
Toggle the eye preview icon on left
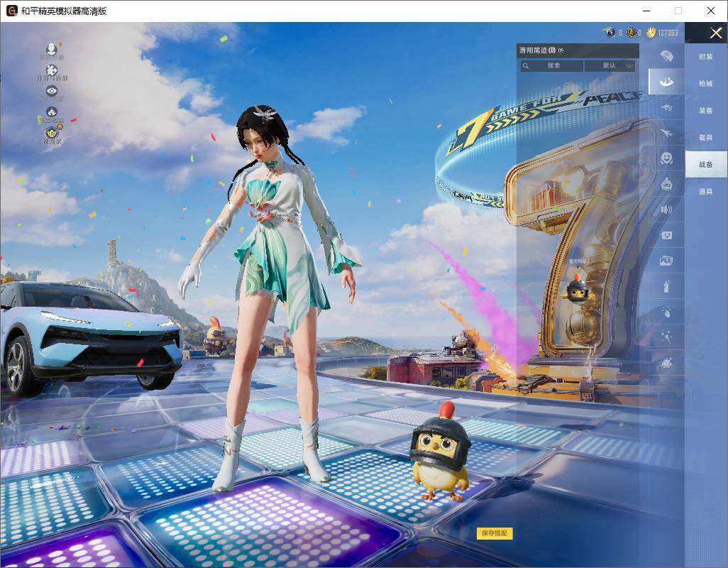[x=52, y=91]
